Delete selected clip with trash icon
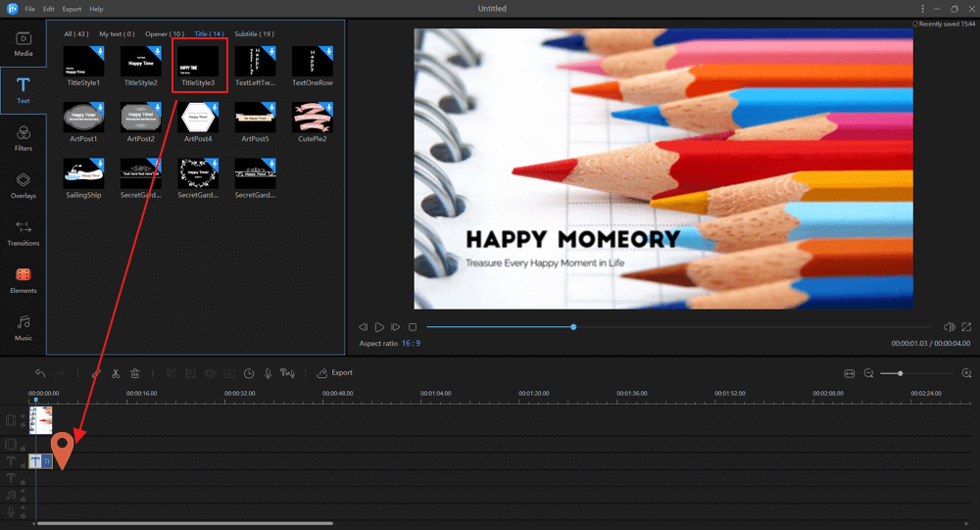 (135, 373)
